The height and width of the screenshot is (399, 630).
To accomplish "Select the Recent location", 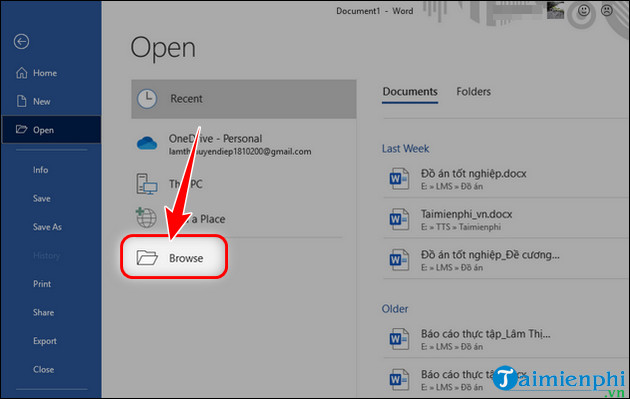I will (243, 99).
